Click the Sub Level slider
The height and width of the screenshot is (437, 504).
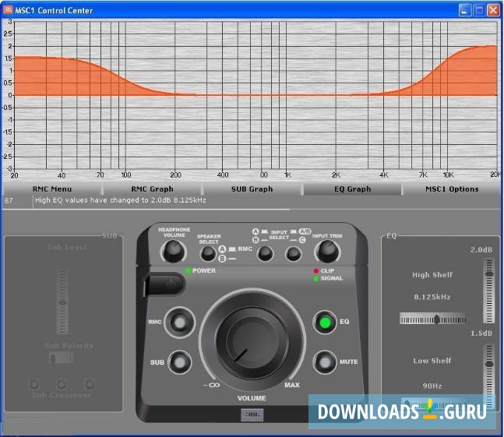point(62,302)
